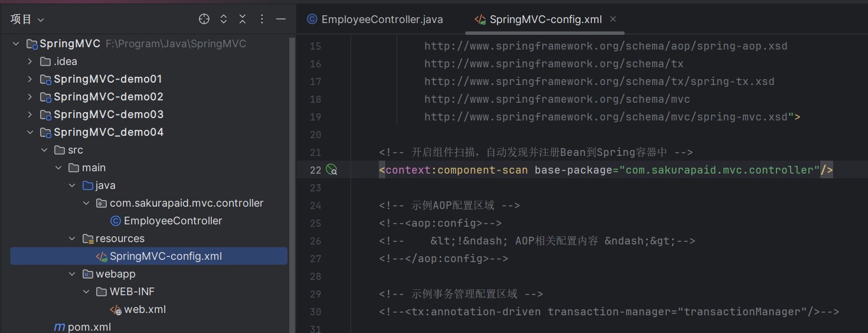This screenshot has height=333, width=868.
Task: Open the project view dropdown labeled 项目
Action: tap(27, 19)
